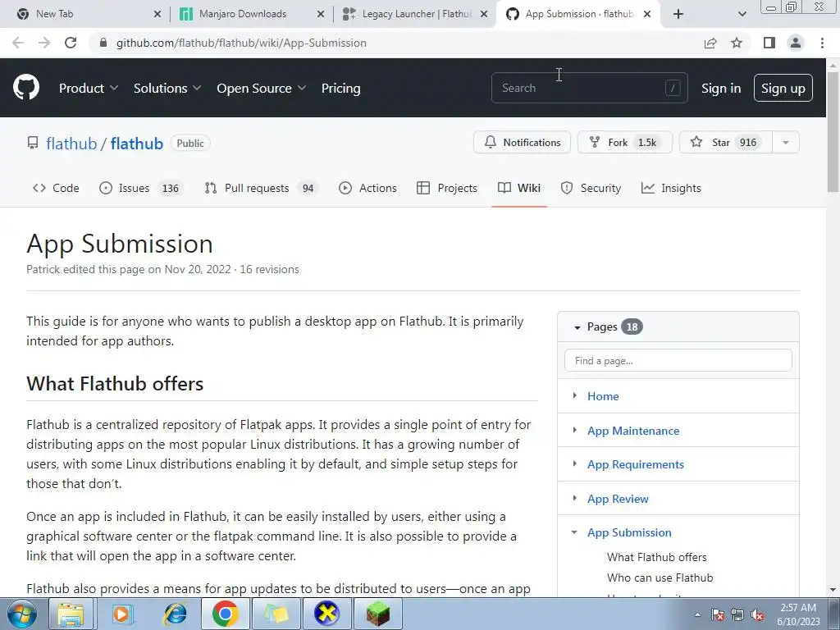The image size is (840, 630).
Task: Open the 16 revisions link
Action: pos(269,269)
